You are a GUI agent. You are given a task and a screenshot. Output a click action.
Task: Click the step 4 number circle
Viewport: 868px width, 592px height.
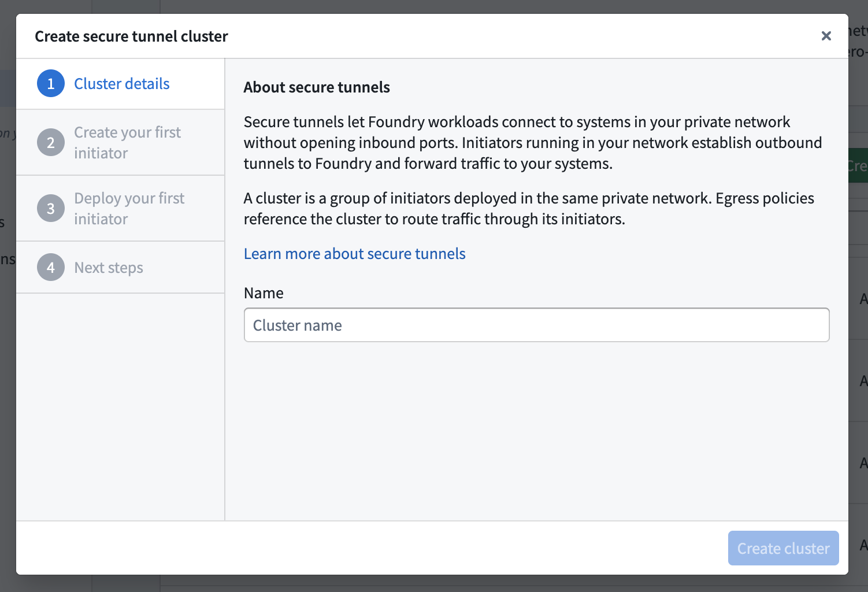coord(51,268)
